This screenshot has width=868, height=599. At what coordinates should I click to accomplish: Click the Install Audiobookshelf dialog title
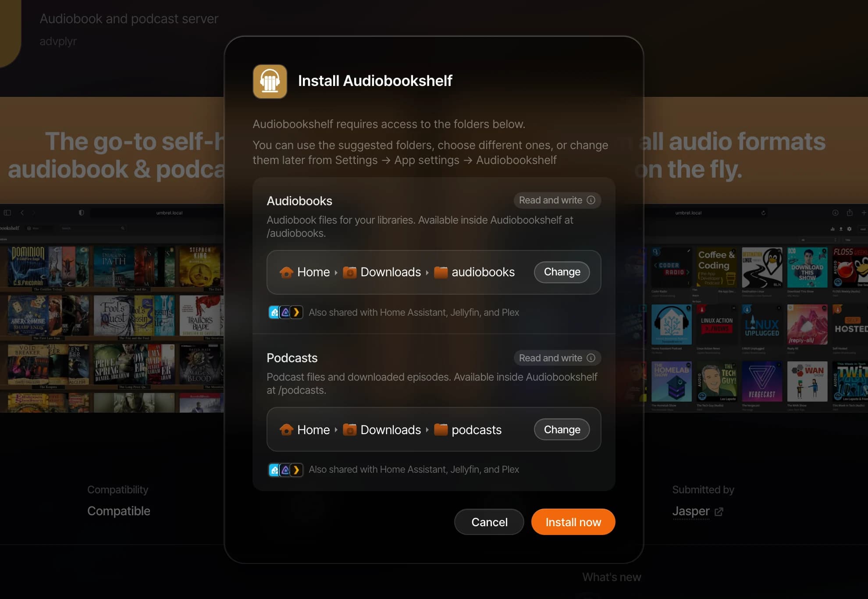point(375,81)
